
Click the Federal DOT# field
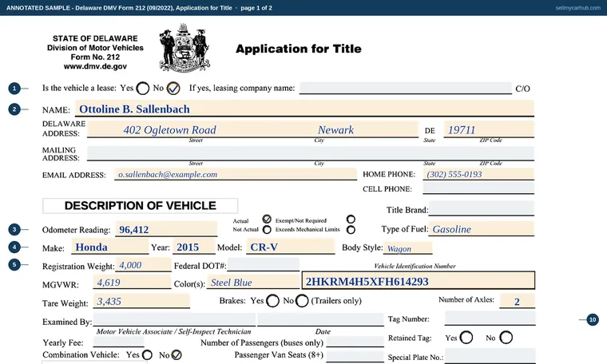264,265
